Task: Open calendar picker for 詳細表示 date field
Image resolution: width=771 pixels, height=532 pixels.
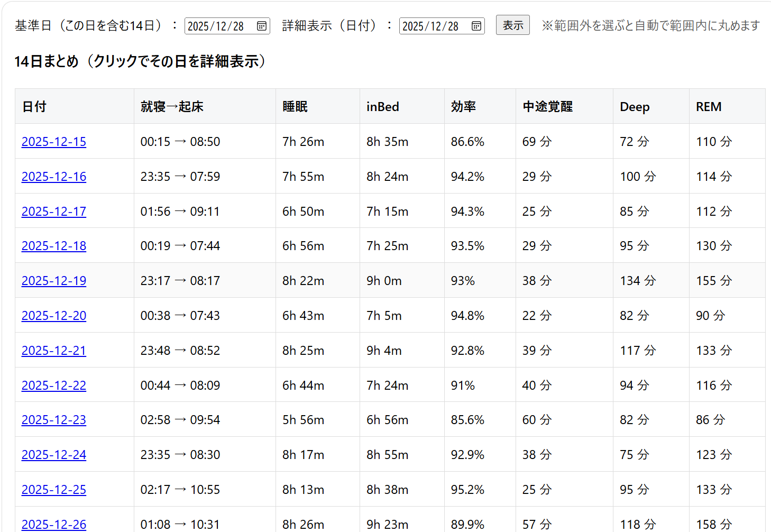Action: coord(476,26)
